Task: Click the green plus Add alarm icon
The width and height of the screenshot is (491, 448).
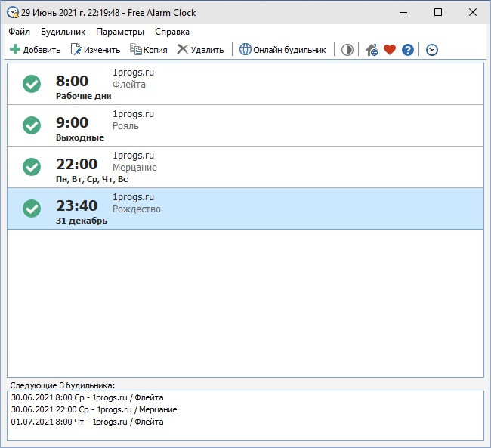Action: (x=14, y=50)
